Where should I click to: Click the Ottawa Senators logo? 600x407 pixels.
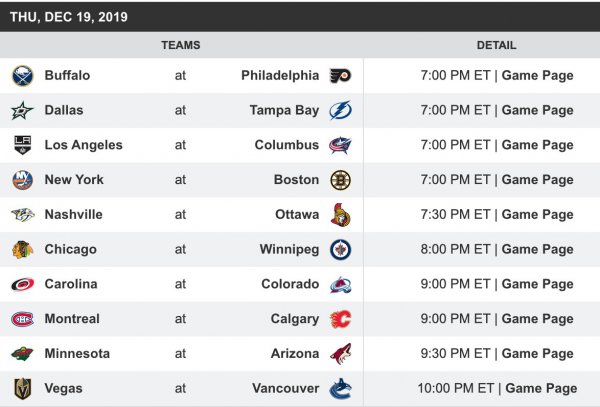coord(340,215)
